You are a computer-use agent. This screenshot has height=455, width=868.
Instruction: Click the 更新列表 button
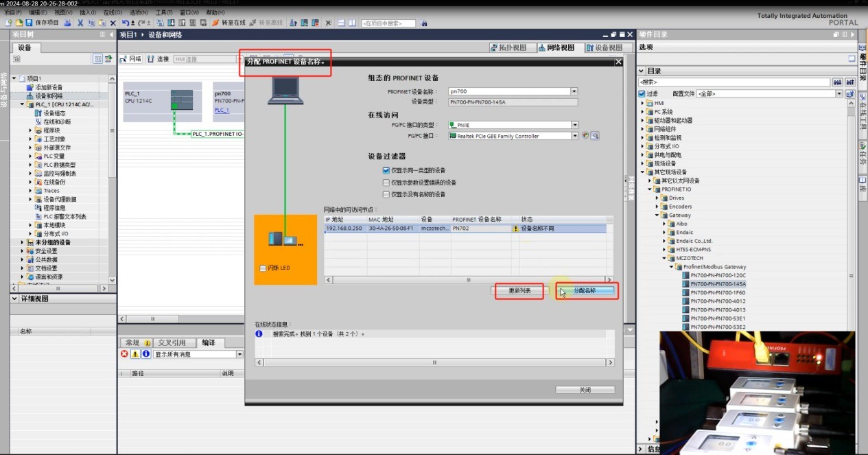click(x=519, y=291)
